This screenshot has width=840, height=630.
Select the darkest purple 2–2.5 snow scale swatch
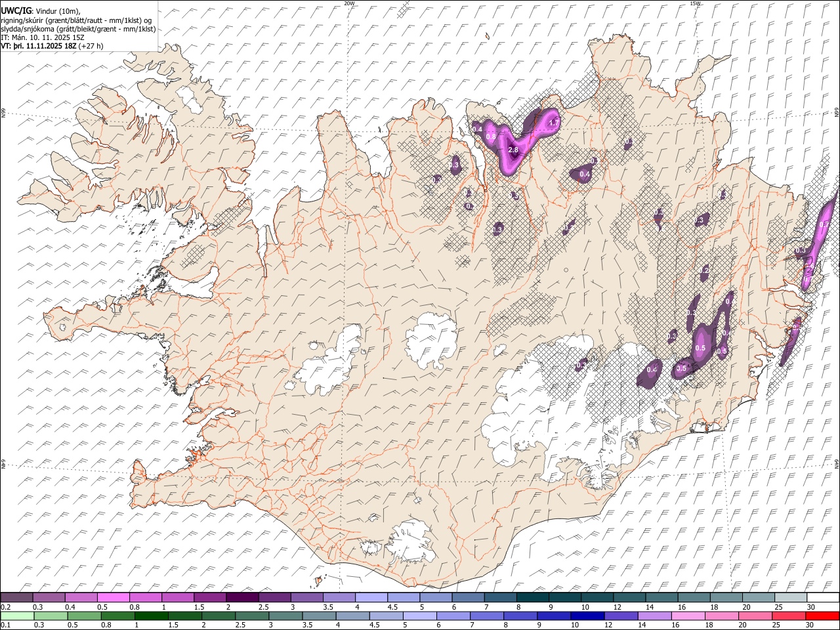[x=242, y=598]
